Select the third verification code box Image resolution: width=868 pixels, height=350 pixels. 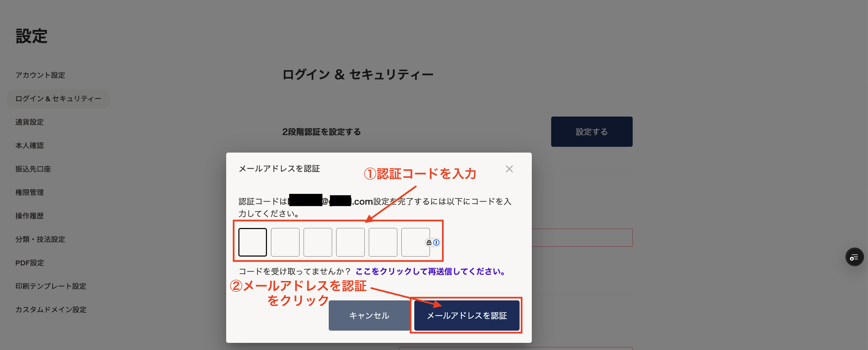tap(318, 242)
